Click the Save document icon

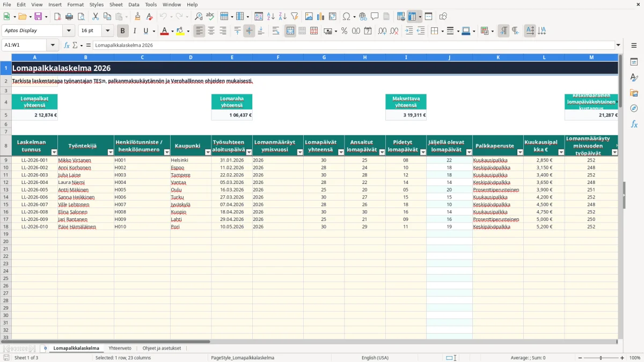point(38,17)
